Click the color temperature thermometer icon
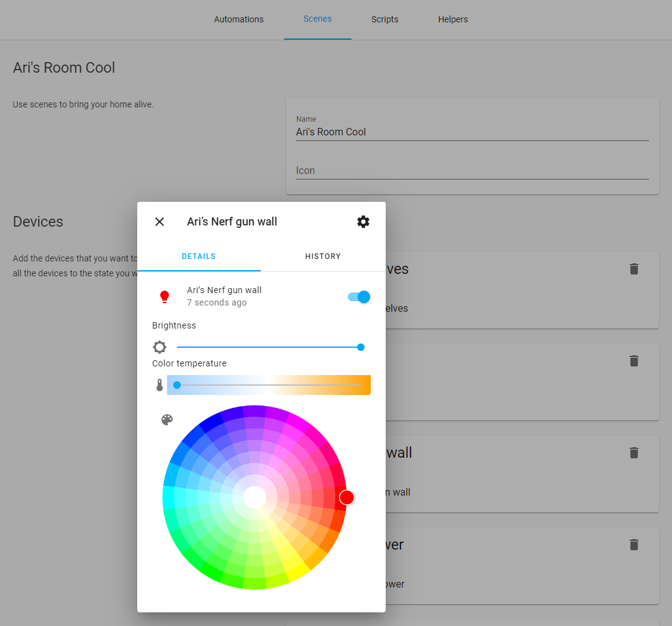This screenshot has width=672, height=626. (160, 385)
